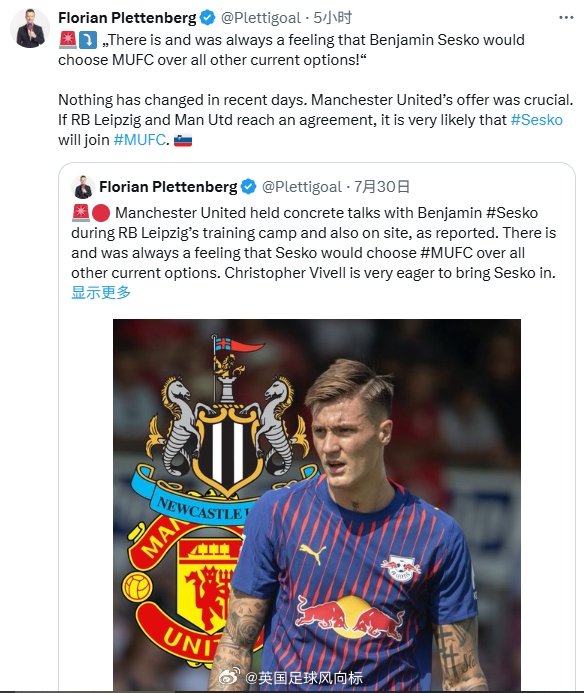Click the red circle emoji in quoted tweet
The height and width of the screenshot is (693, 584).
101,213
